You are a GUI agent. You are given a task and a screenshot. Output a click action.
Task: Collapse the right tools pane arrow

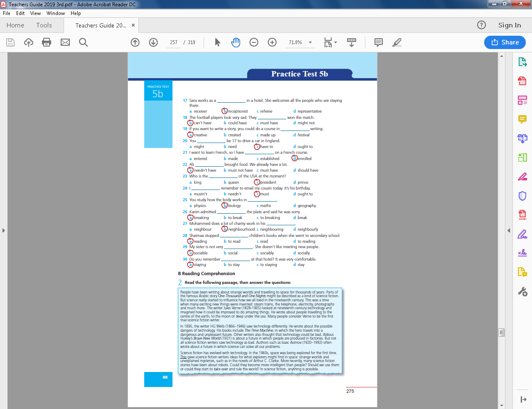point(523,399)
